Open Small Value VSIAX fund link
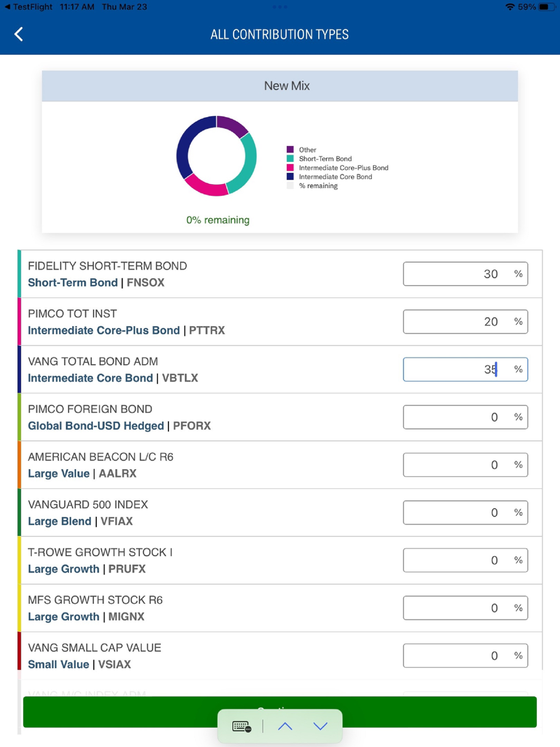Screen dimensions: 560x747 click(x=80, y=664)
